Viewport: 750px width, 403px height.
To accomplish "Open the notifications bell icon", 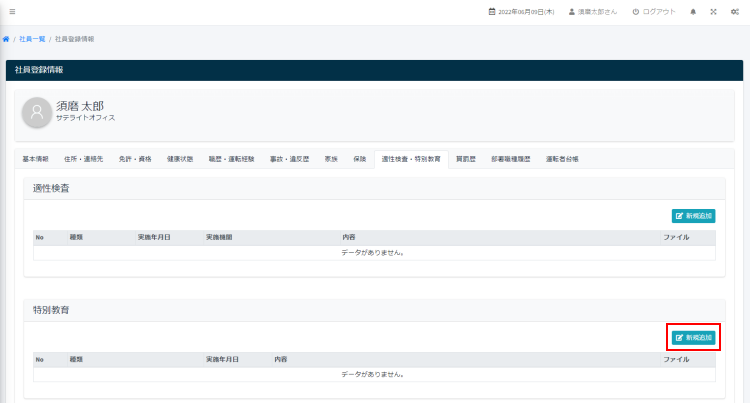I will tap(693, 12).
